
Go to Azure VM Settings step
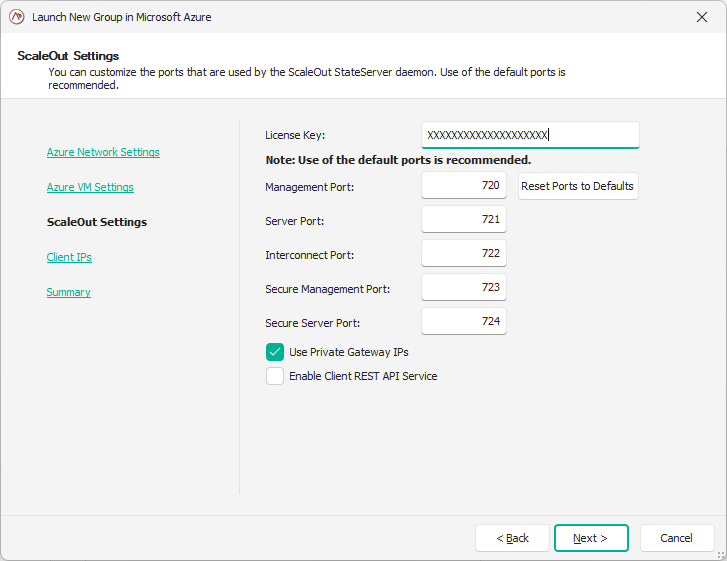(90, 187)
